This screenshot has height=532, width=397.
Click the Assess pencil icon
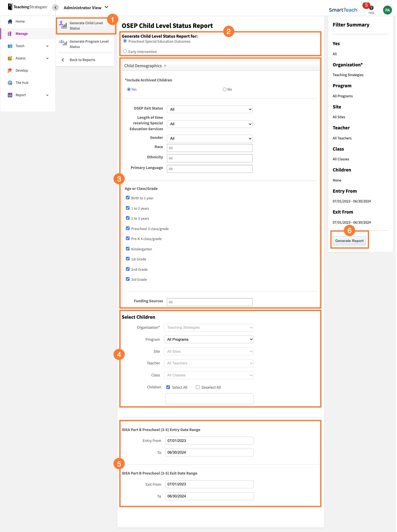coord(10,58)
